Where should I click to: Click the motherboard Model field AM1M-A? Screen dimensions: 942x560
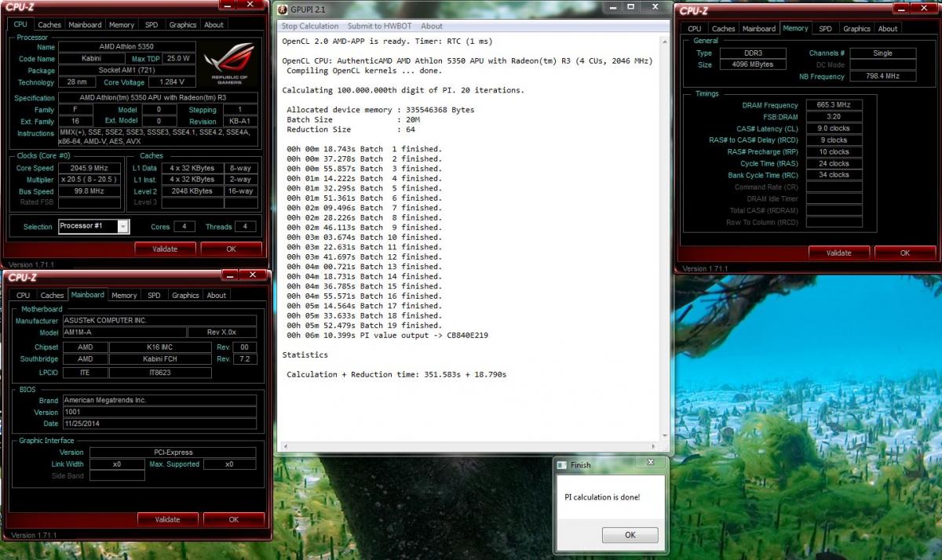[124, 333]
